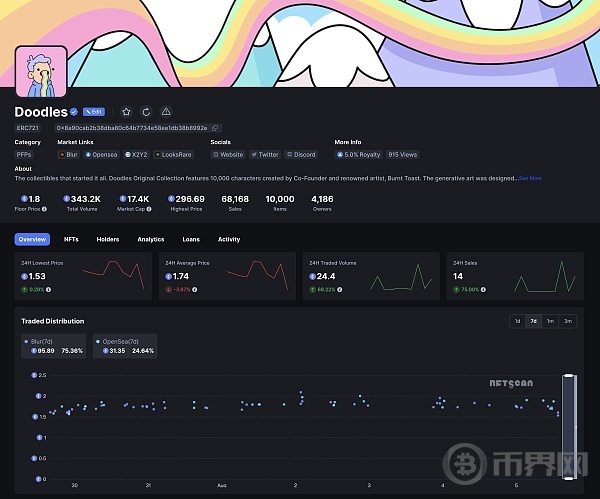Open the Discord social link
This screenshot has width=600, height=499.
point(301,155)
